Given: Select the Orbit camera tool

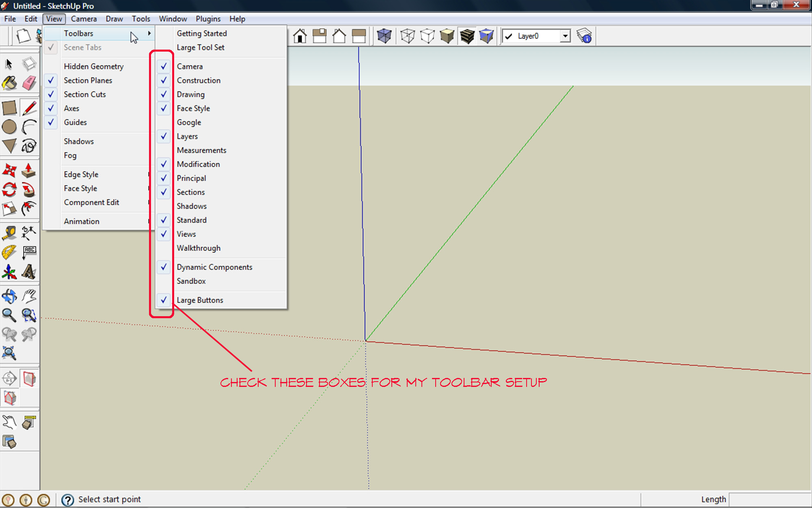Looking at the screenshot, I should [x=9, y=296].
